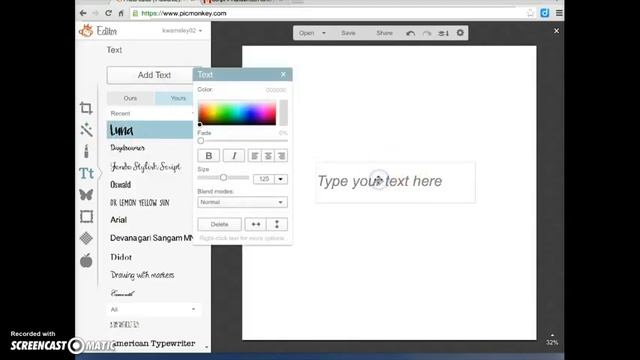Click the Add Text button
Screen dimensions: 640x360
154,75
